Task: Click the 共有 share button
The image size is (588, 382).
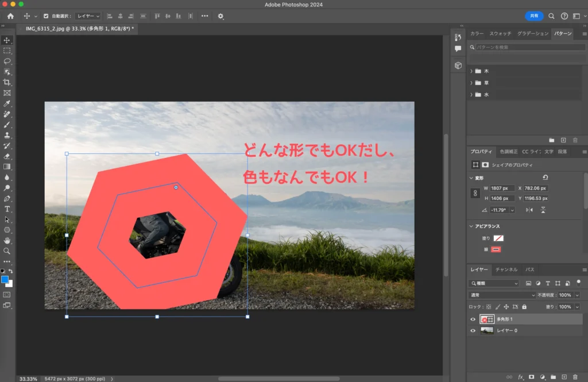Action: [x=534, y=16]
